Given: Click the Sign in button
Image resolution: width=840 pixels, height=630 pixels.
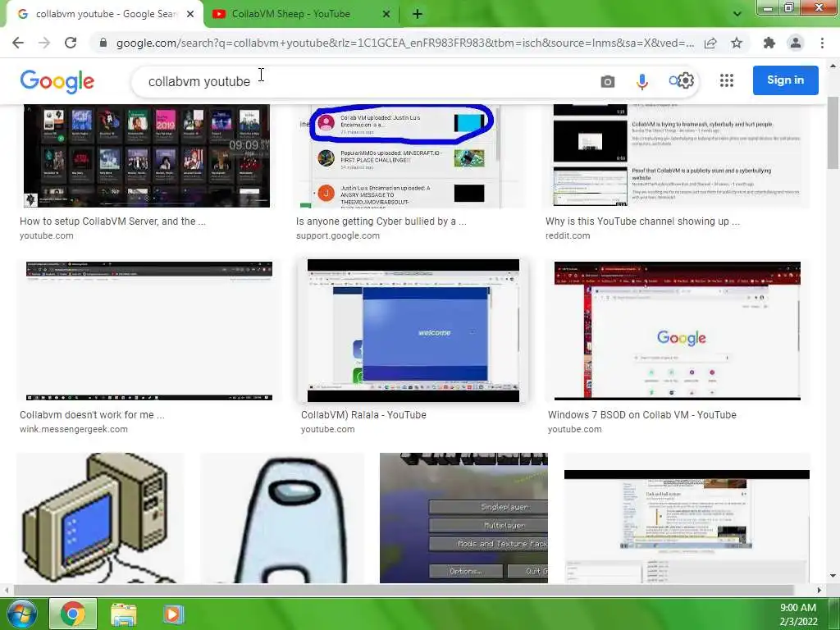Looking at the screenshot, I should coord(785,80).
